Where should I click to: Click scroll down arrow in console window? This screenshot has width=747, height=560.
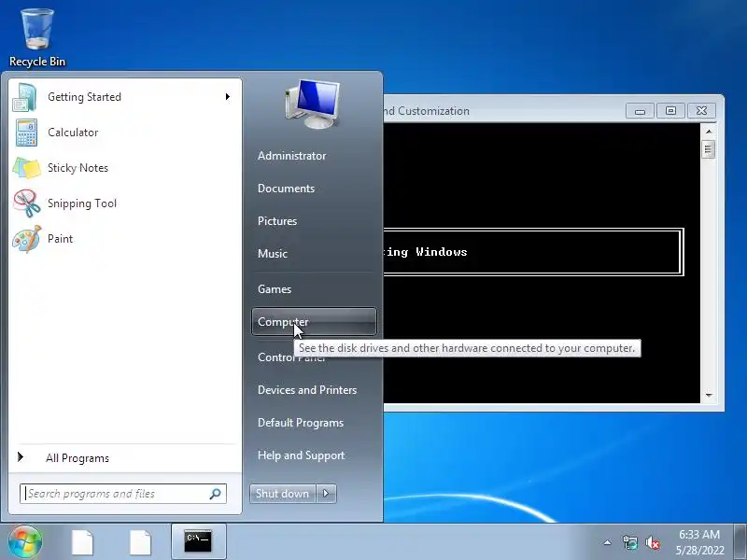click(709, 395)
